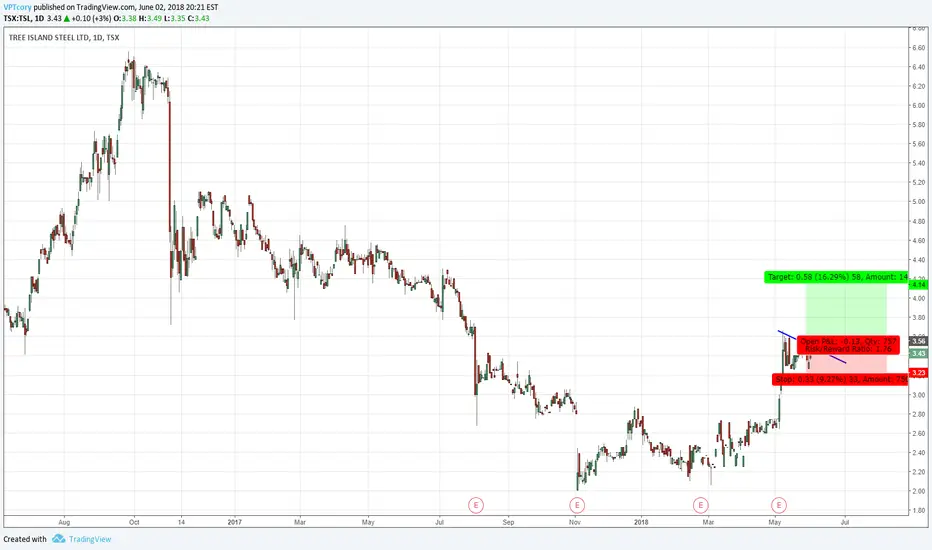Click the Nov label on time axis
Viewport: 932px width, 550px height.
click(574, 522)
